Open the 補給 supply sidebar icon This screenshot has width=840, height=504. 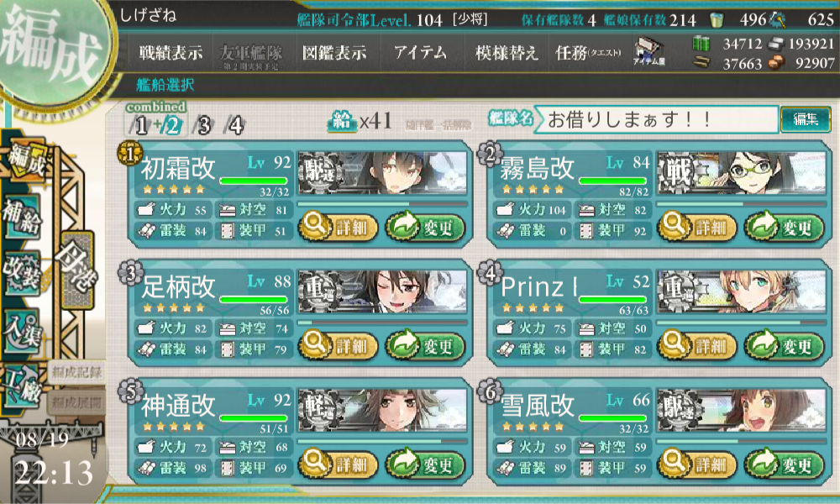(x=22, y=217)
